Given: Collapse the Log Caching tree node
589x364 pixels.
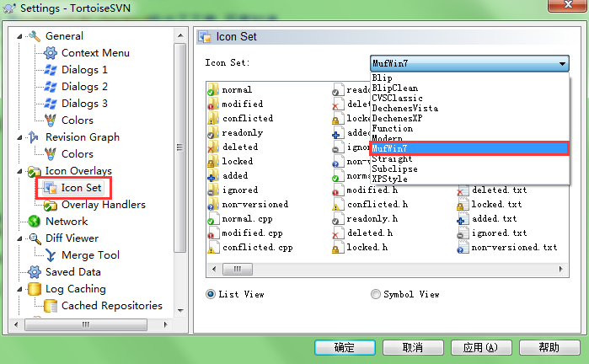Looking at the screenshot, I should [19, 289].
